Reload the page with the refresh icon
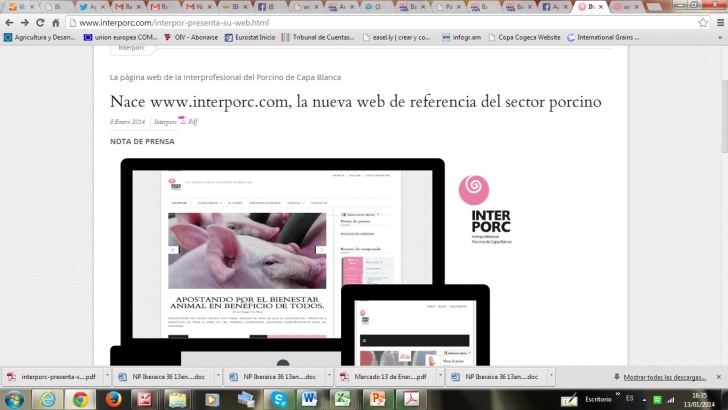This screenshot has width=728, height=410. tap(41, 22)
